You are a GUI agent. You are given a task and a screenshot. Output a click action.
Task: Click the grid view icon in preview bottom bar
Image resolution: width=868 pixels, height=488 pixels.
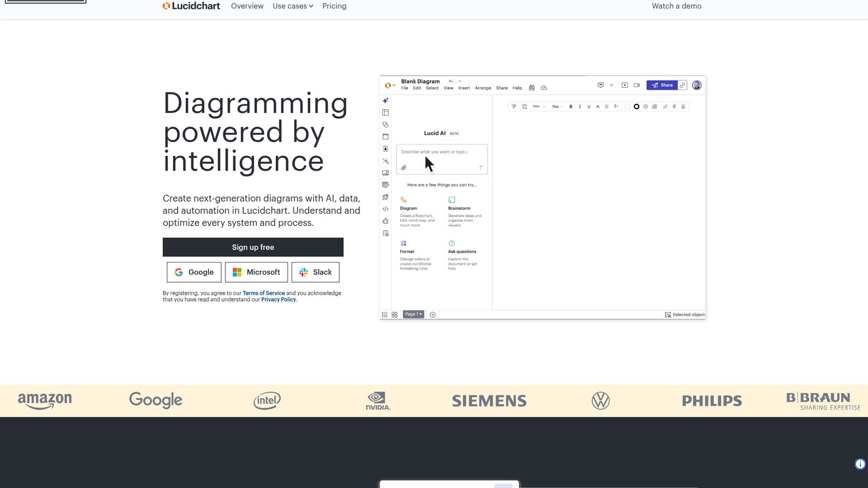[394, 315]
